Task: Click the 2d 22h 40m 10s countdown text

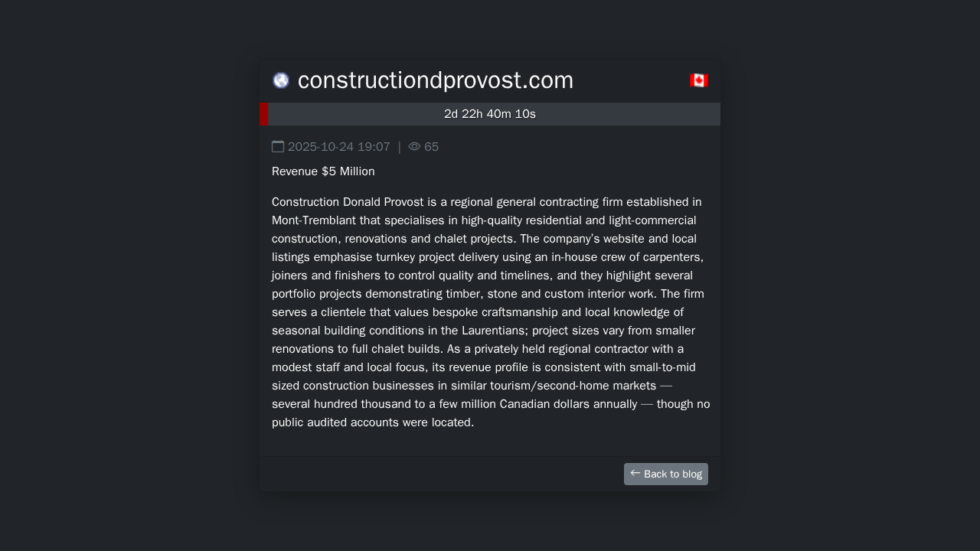Action: (490, 114)
